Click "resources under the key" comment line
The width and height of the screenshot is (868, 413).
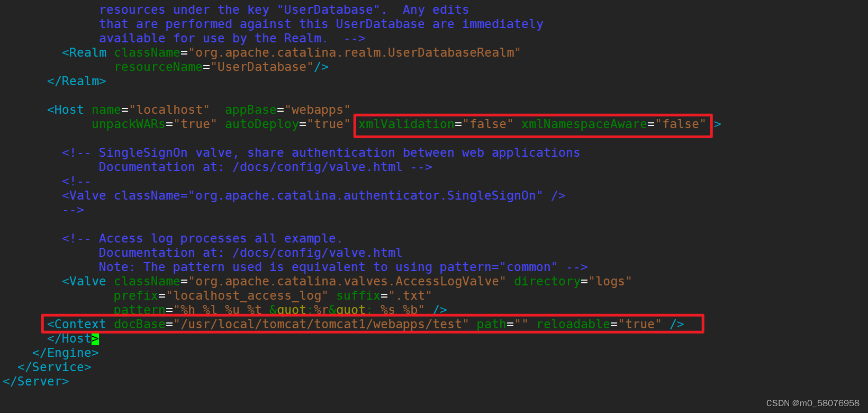point(284,10)
